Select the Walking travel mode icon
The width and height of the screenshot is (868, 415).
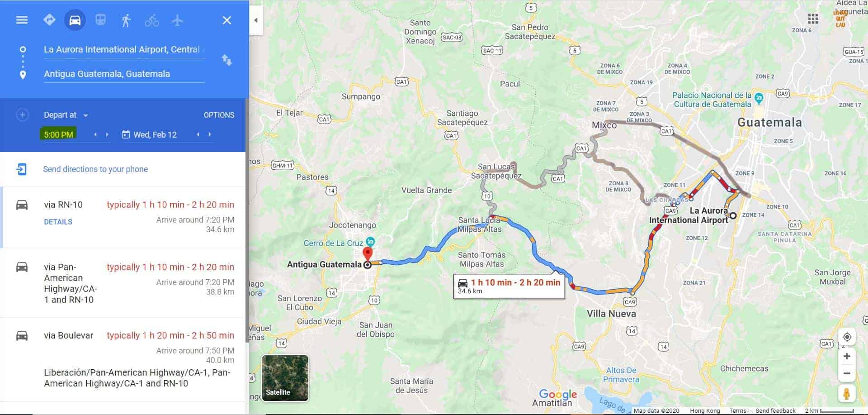tap(126, 20)
